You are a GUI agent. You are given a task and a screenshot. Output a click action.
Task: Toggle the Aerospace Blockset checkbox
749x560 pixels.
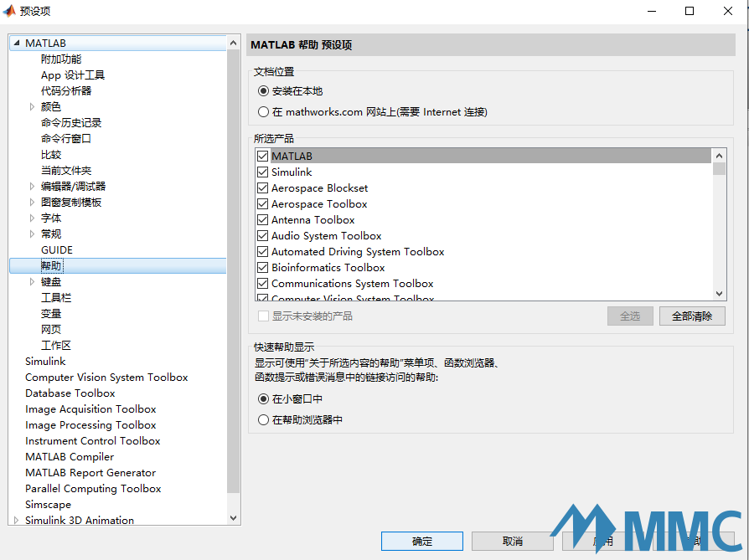(x=262, y=188)
